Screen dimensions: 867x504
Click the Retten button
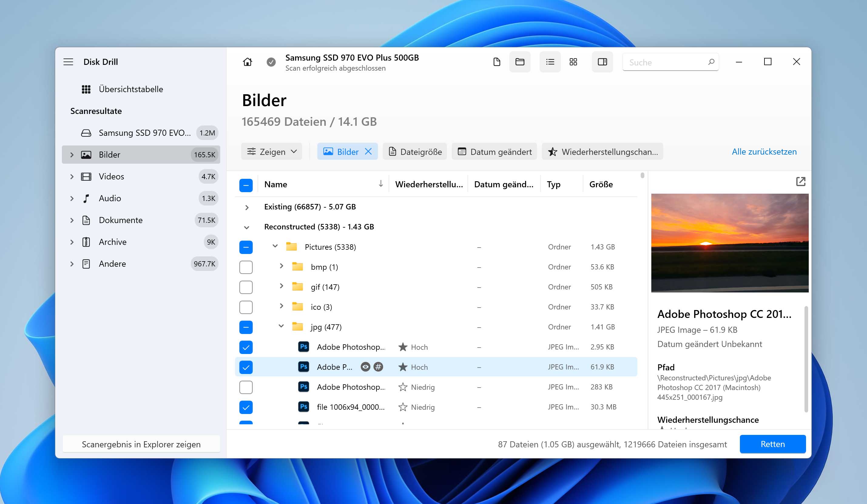pos(772,444)
